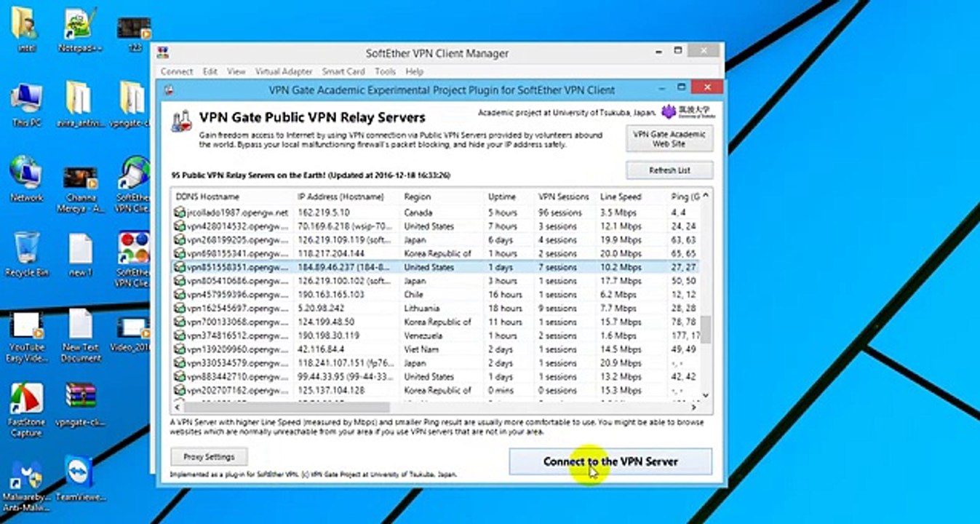Viewport: 980px width, 524px height.
Task: Click the server icon beside vpn268199205.opengw
Action: point(180,240)
